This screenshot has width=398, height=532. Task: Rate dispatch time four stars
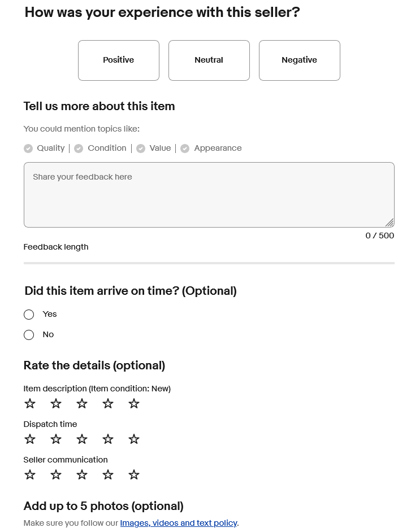[x=108, y=439]
